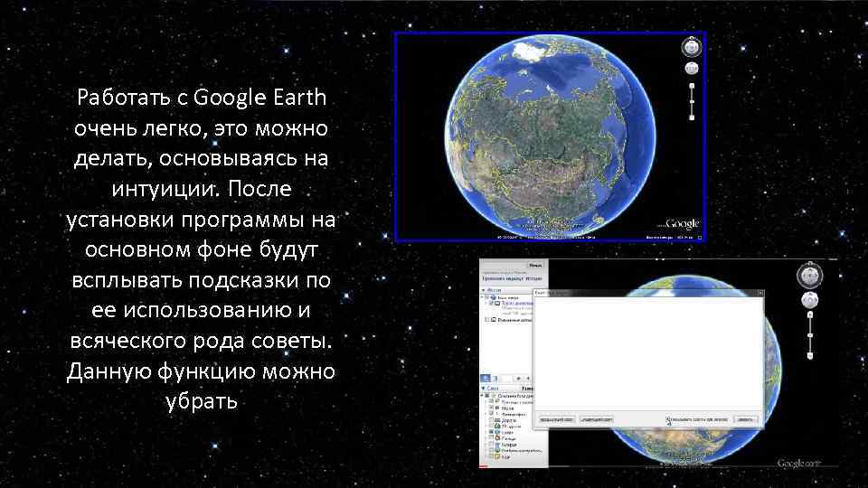868x488 pixels.
Task: Click the next tip button in the tips dialog
Action: (x=596, y=420)
